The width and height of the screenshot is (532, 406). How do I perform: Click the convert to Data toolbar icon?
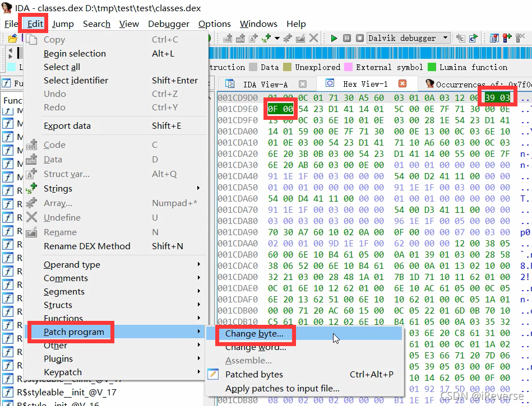point(240,38)
